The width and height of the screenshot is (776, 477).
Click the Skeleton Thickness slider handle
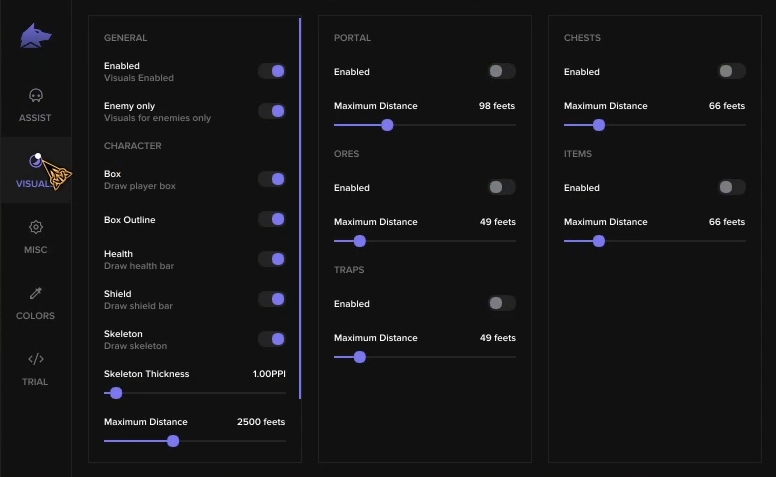coord(116,393)
